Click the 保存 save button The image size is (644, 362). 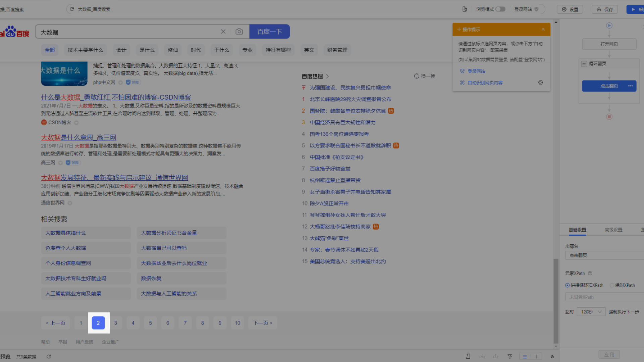604,9
